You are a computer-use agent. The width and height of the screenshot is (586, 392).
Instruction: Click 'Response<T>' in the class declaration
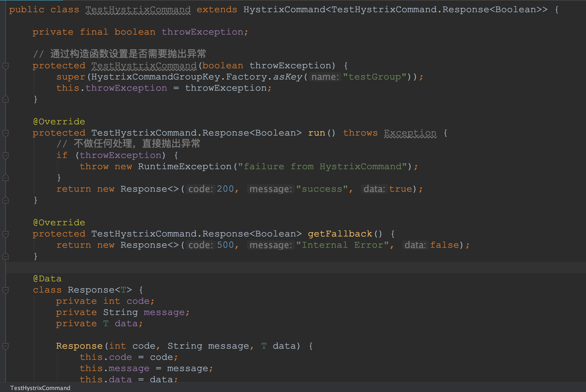click(x=100, y=290)
